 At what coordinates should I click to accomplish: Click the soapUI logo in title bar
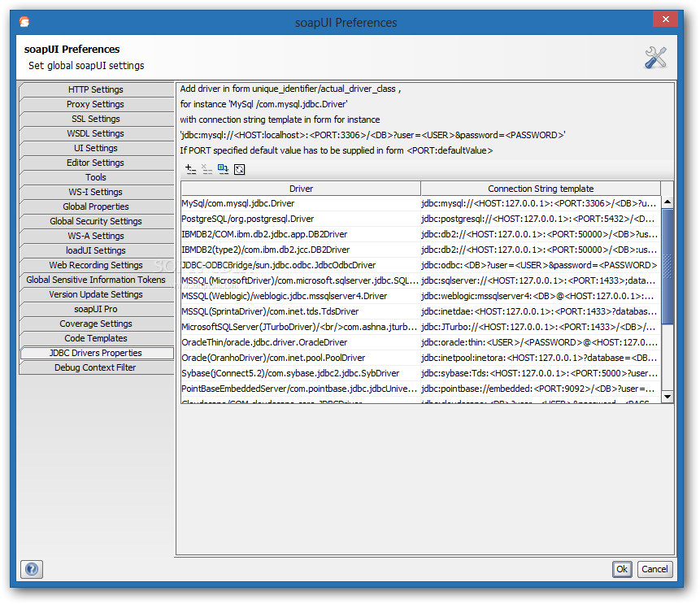click(x=24, y=21)
